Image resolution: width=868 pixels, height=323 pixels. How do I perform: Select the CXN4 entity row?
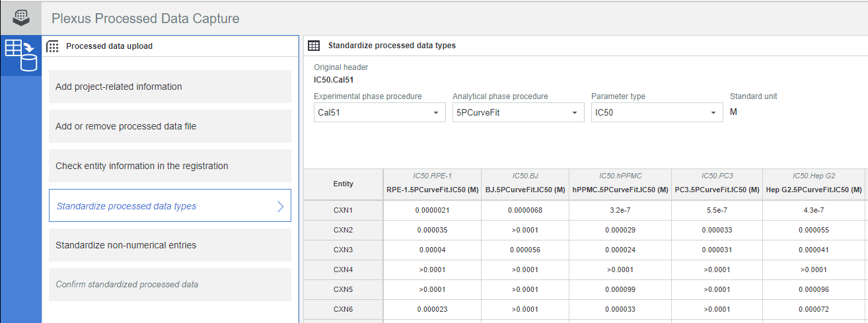click(344, 269)
